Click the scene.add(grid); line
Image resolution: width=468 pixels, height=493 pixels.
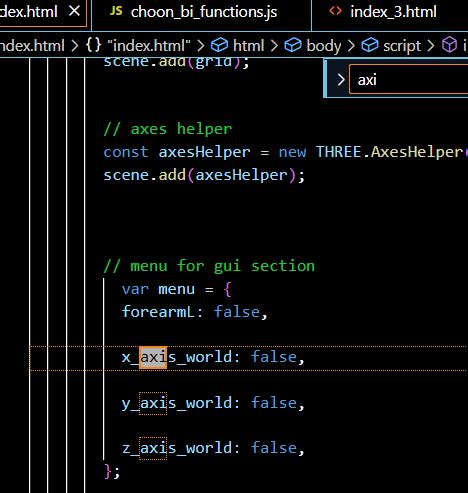point(176,63)
